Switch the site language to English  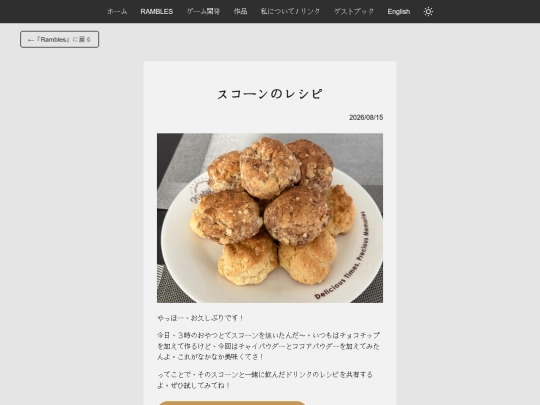click(398, 12)
